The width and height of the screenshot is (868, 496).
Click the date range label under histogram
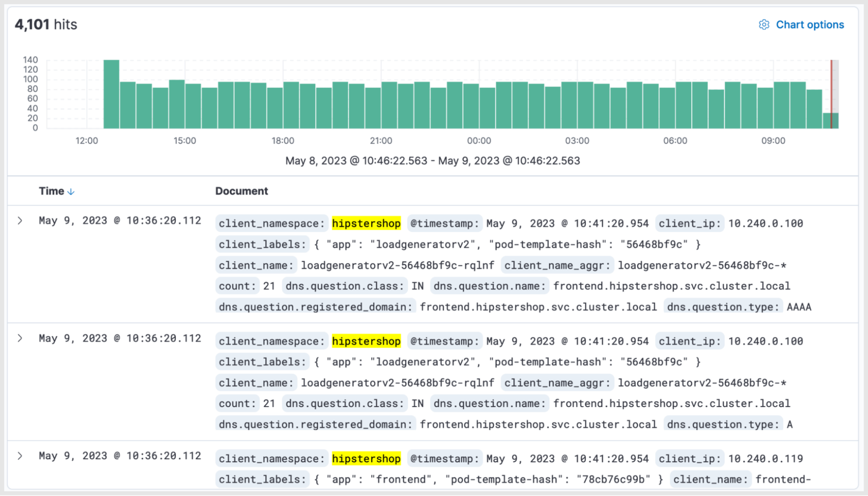(432, 161)
